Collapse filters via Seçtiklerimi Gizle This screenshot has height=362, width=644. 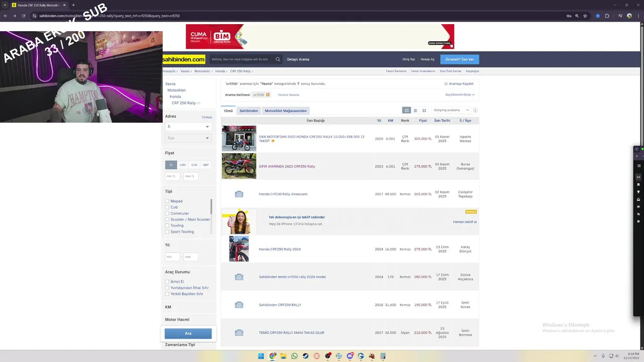460,95
